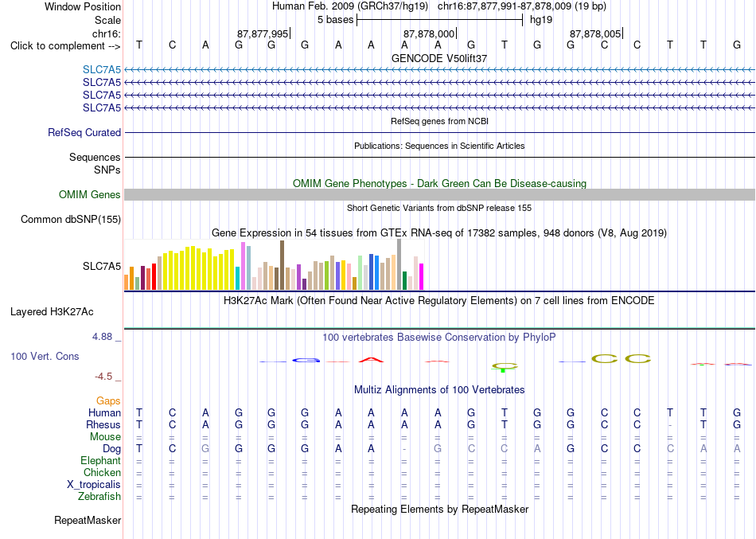756x539 pixels.
Task: Click the GENCODE V50lift37 track title
Action: (x=439, y=58)
